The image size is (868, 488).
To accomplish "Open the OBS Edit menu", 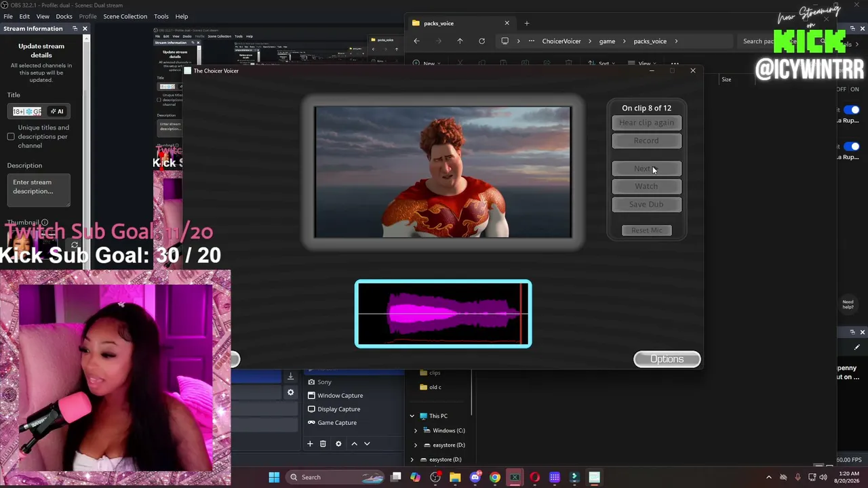I will [x=24, y=16].
